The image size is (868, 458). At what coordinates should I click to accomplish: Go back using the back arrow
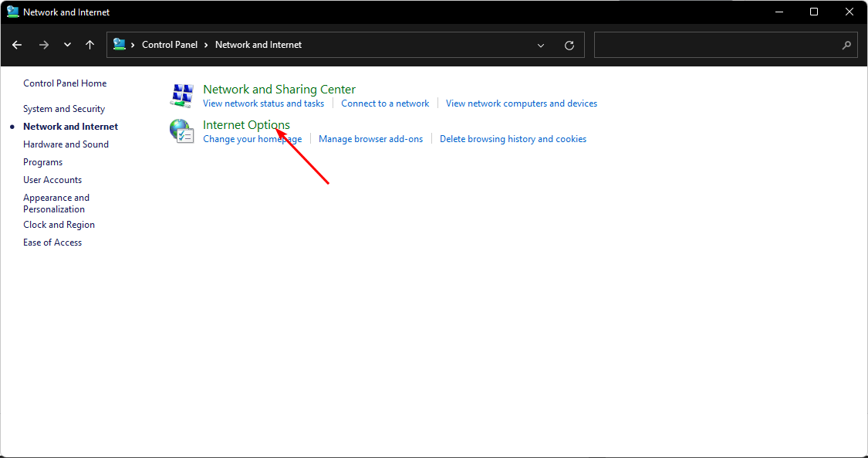pos(17,45)
